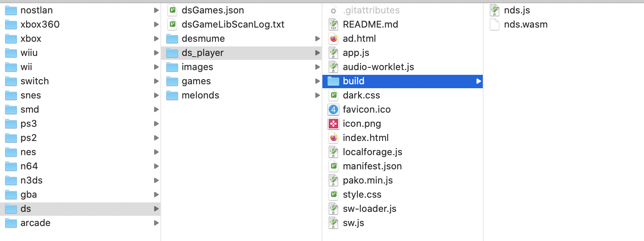Select the audio-worklet.js file name
Image resolution: width=644 pixels, height=241 pixels.
[x=378, y=67]
